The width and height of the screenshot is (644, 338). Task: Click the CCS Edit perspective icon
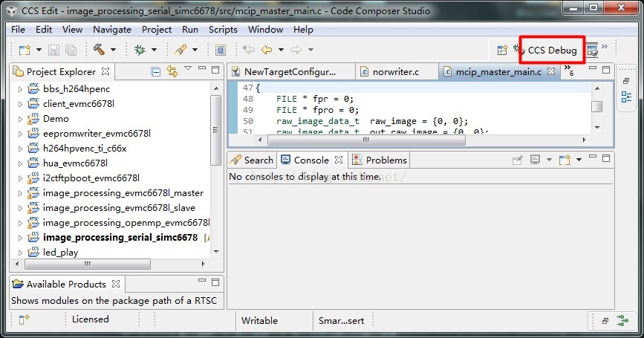(592, 51)
